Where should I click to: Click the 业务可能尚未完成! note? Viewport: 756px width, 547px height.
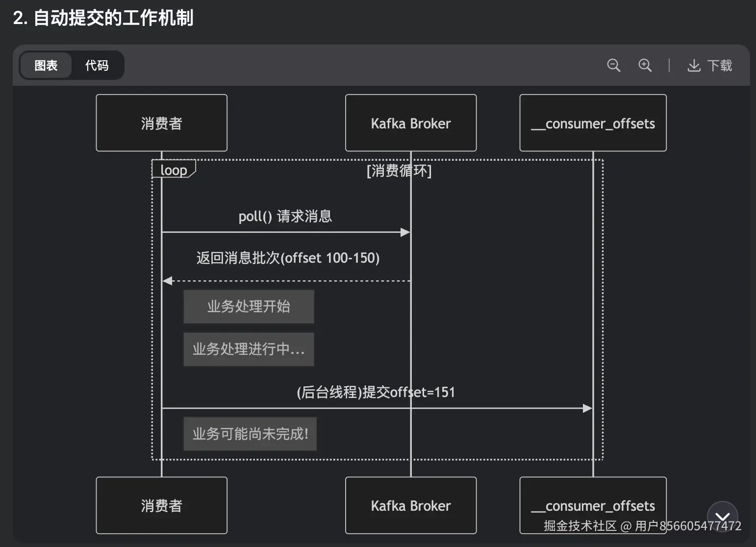click(250, 434)
